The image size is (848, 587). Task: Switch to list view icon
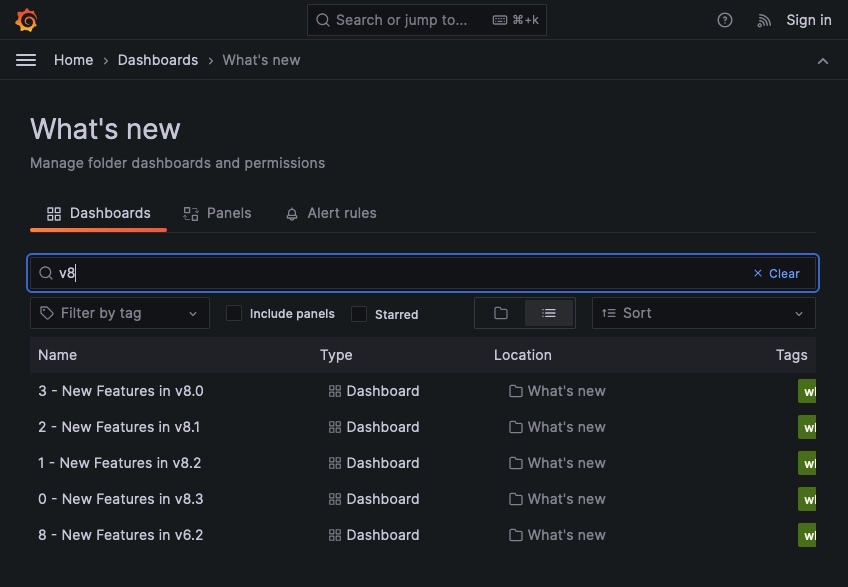[548, 313]
